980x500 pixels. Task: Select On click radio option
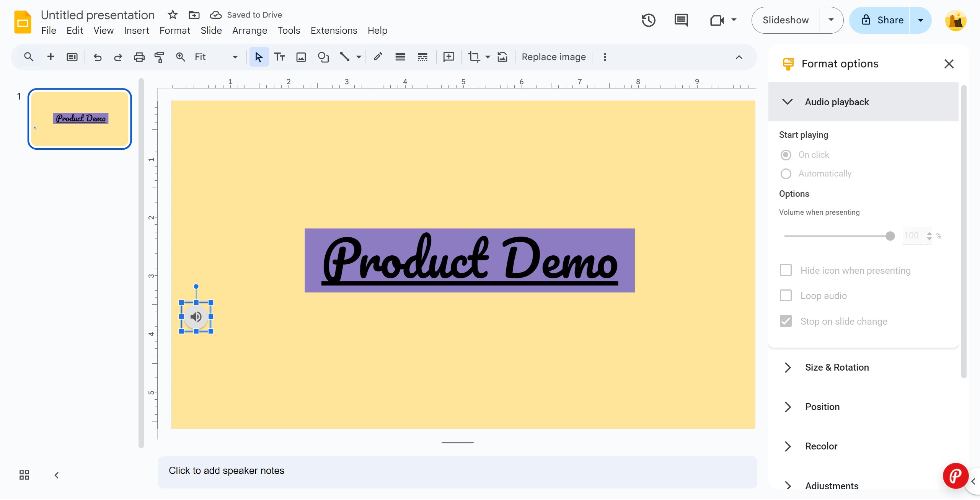click(x=786, y=155)
